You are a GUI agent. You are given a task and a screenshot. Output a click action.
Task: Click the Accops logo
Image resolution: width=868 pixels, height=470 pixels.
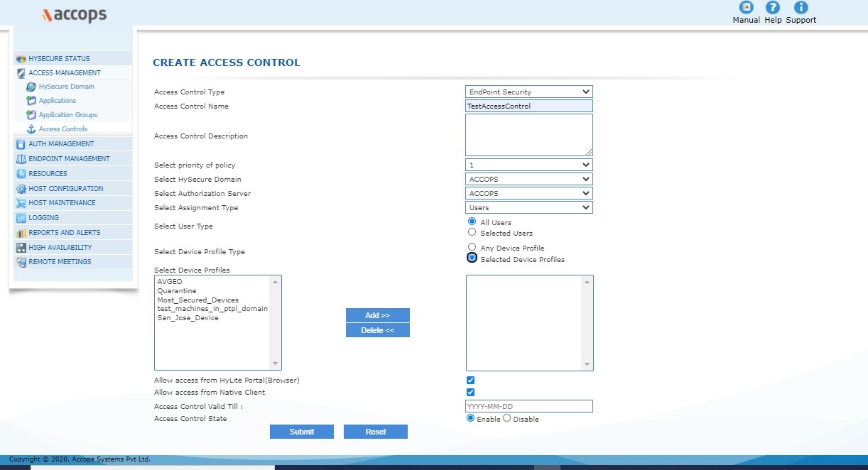pos(75,15)
